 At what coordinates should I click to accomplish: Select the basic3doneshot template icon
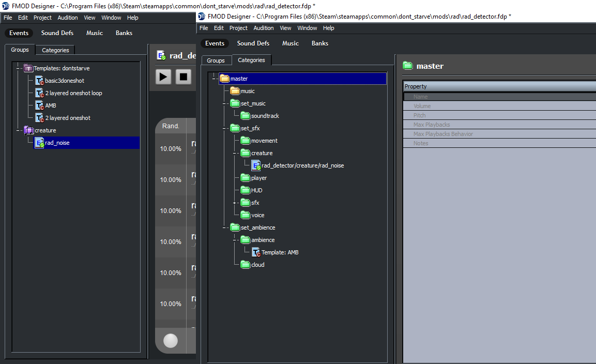tap(39, 81)
